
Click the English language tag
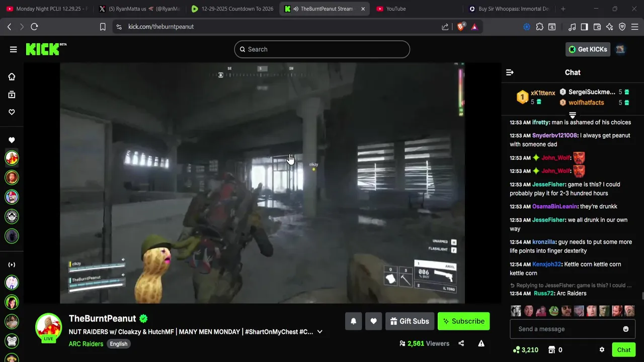click(x=119, y=344)
